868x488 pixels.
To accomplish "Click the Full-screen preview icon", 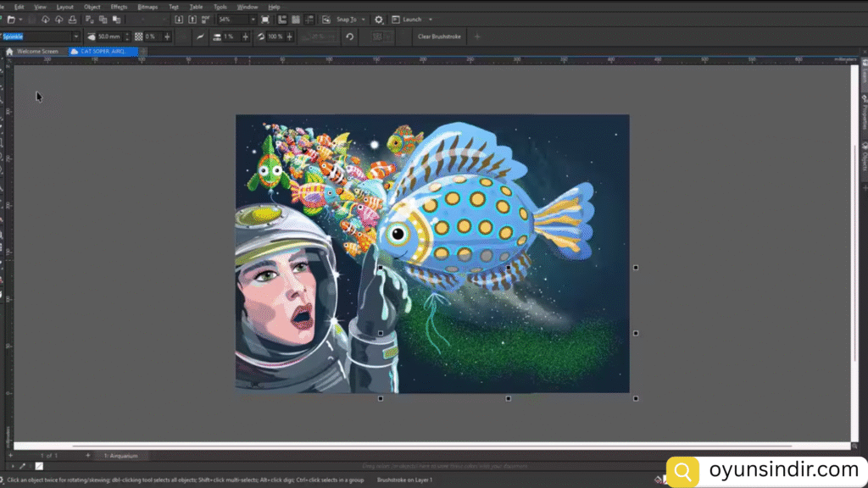I will coord(266,19).
